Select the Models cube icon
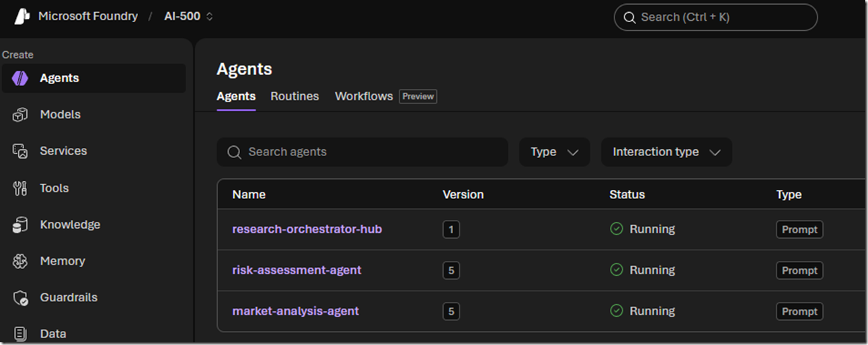Screen dimensions: 868x345 point(20,115)
